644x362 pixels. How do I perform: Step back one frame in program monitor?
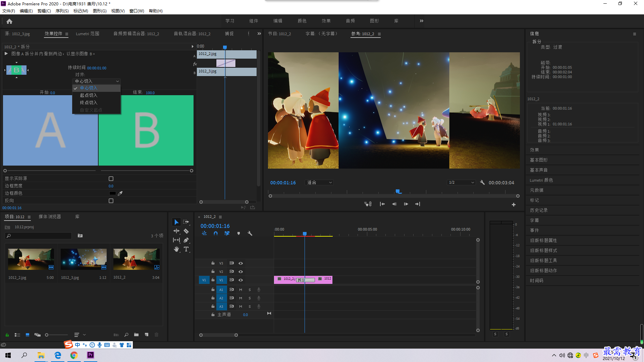(394, 204)
